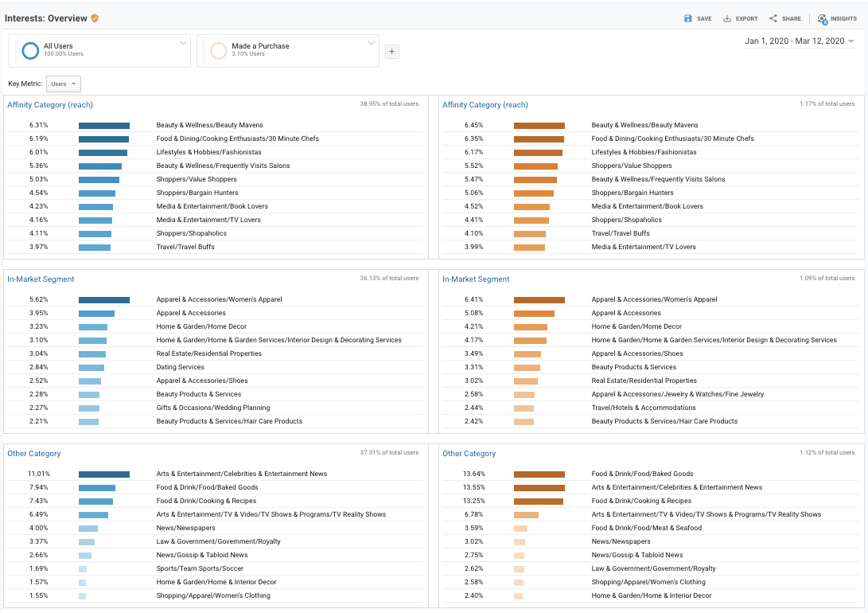Click the All Users segment circle icon
Screen dimensions: 868x613
click(31, 51)
